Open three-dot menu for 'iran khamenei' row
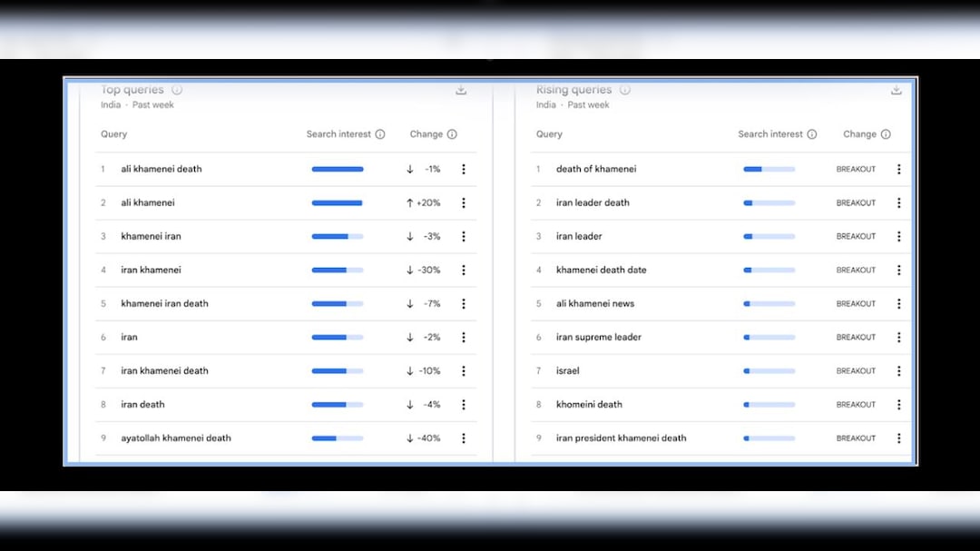This screenshot has height=551, width=980. 464,270
